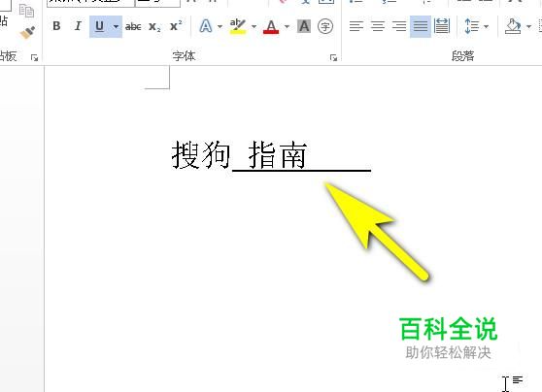Align paragraph text to the left
This screenshot has width=542, height=392.
click(x=356, y=26)
